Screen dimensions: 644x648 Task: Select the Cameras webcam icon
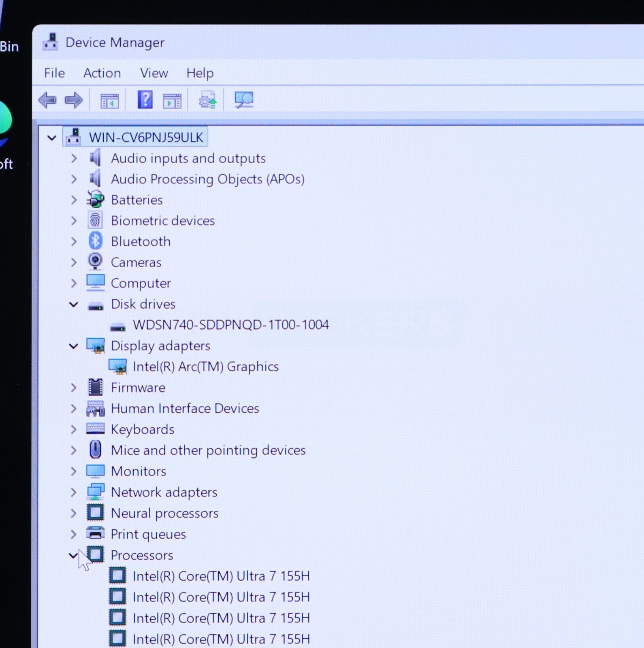[95, 262]
